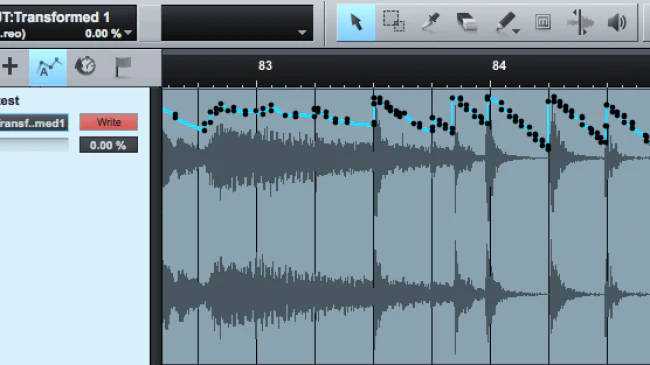Viewport: 650px width, 365px height.
Task: Add a track with the plus button
Action: (10, 66)
